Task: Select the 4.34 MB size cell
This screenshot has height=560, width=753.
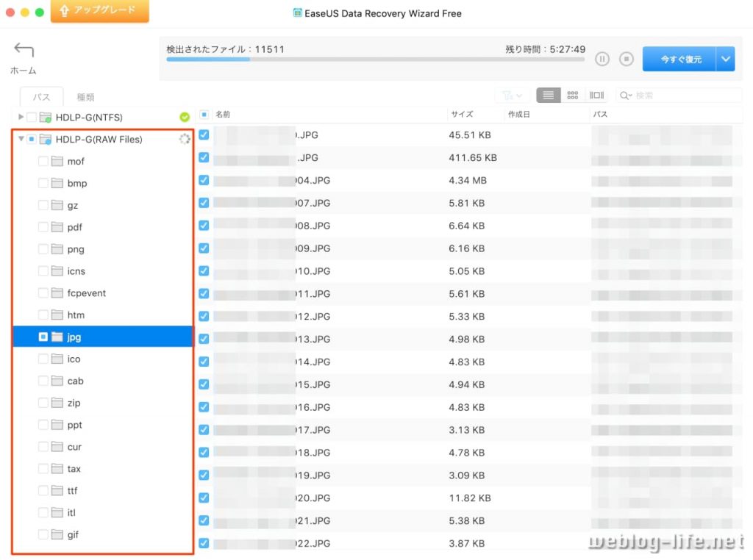Action: click(468, 181)
